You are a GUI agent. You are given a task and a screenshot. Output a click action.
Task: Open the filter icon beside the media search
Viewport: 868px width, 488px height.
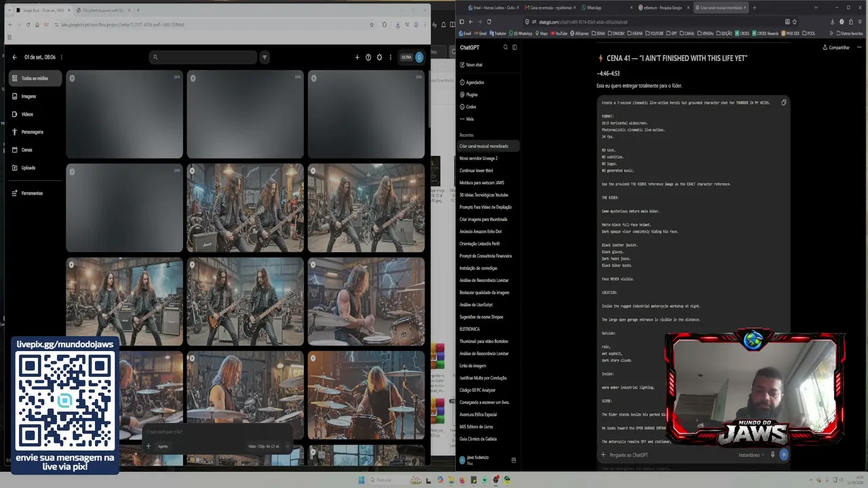(264, 58)
